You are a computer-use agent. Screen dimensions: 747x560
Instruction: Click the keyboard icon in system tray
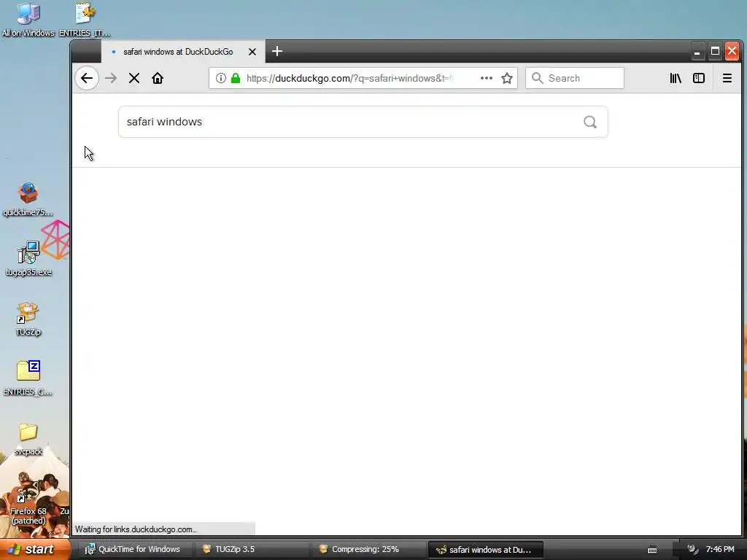652,550
